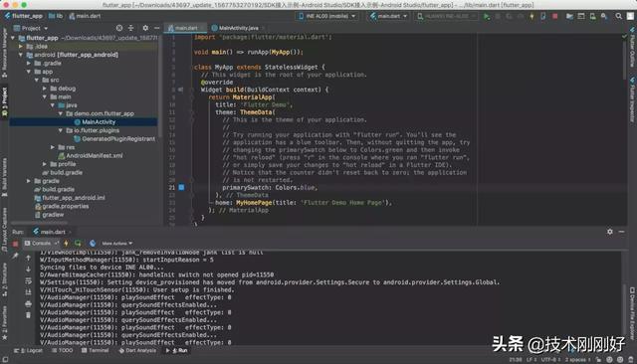The image size is (637, 364).
Task: Expand the res folder
Action: (53, 147)
